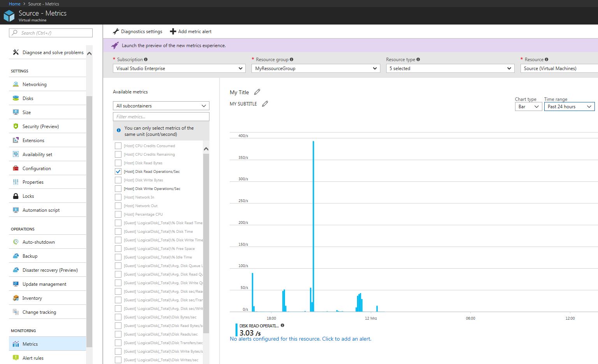Uncheck [Host] Disk Read Operations/Sec metric

pos(118,171)
